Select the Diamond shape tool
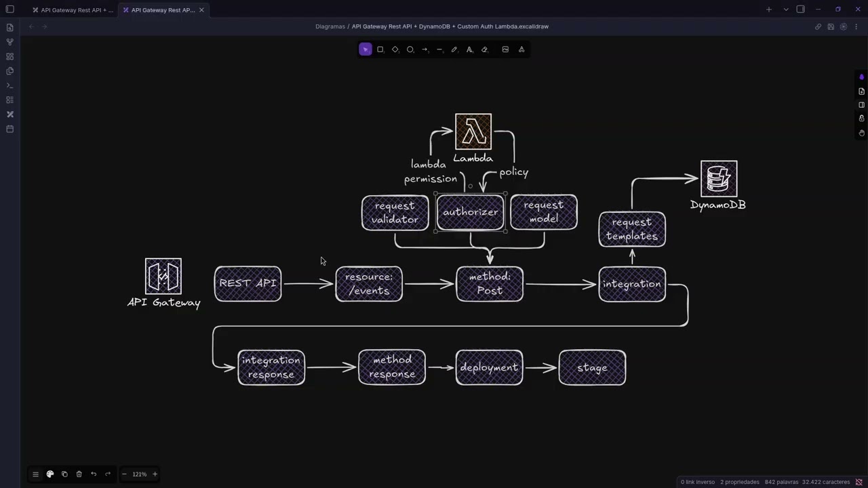This screenshot has width=868, height=488. [395, 49]
